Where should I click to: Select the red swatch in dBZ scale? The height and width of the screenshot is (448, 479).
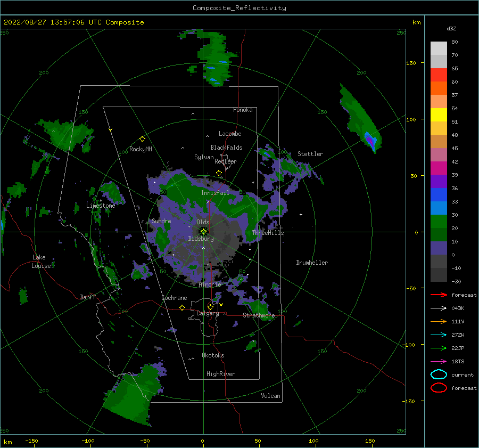point(439,75)
